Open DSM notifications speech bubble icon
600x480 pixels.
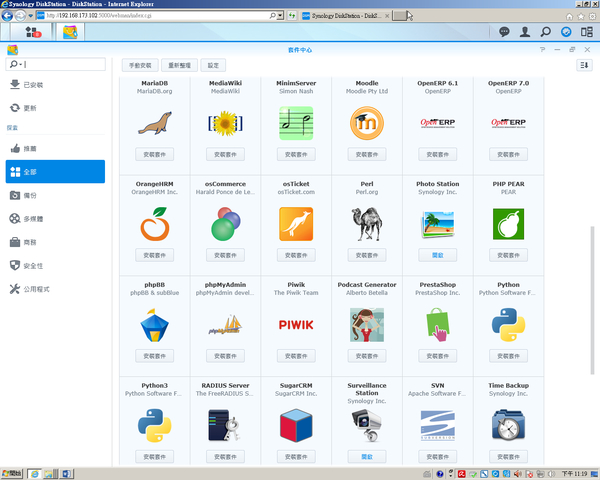(503, 32)
